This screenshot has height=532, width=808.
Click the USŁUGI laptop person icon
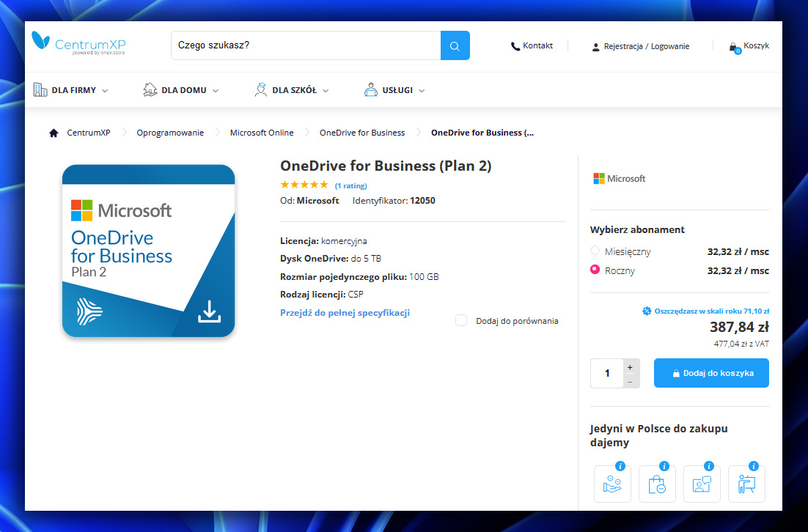370,89
